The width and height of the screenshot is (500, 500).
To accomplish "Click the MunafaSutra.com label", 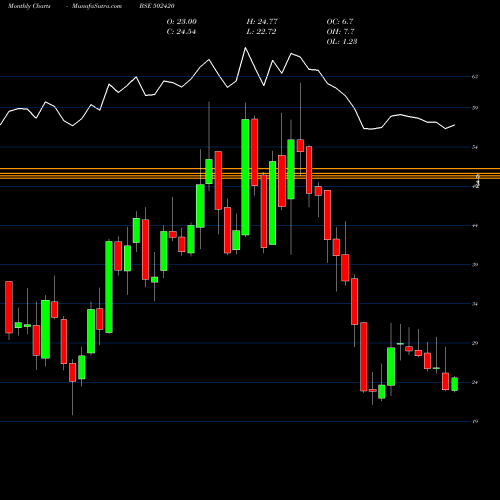I will pos(97,6).
